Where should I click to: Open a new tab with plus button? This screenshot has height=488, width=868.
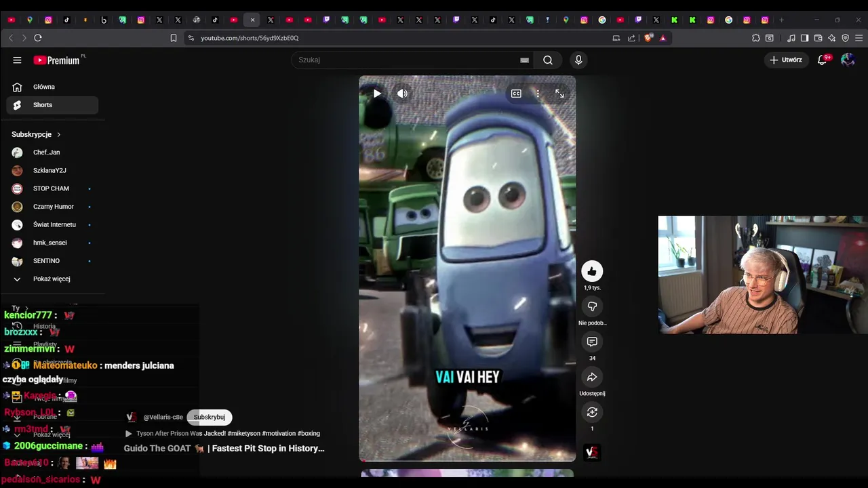[781, 20]
